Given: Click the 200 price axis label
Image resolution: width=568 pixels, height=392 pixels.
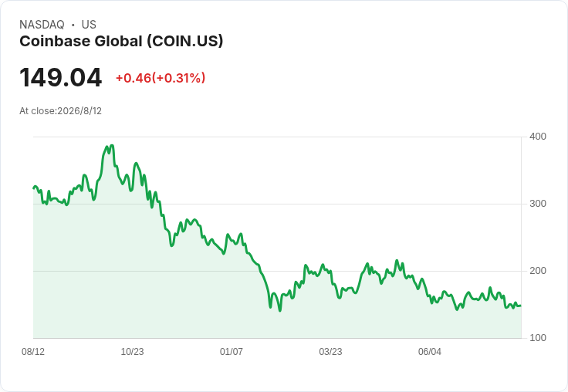Looking at the screenshot, I should click(538, 271).
